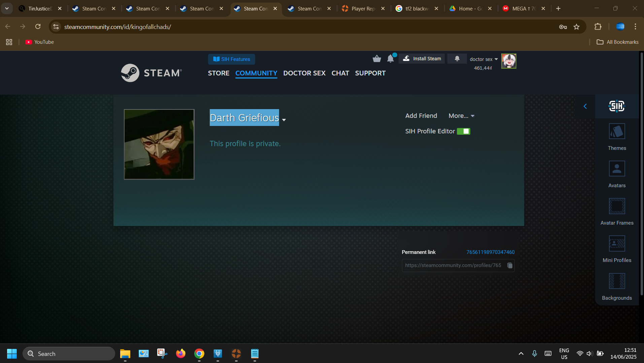Open the tab search dropdown in Chrome

7,8
